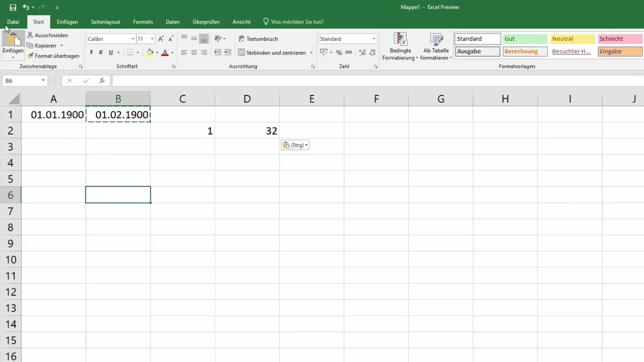Open the font size 11 dropdown
This screenshot has width=644, height=362.
[152, 39]
